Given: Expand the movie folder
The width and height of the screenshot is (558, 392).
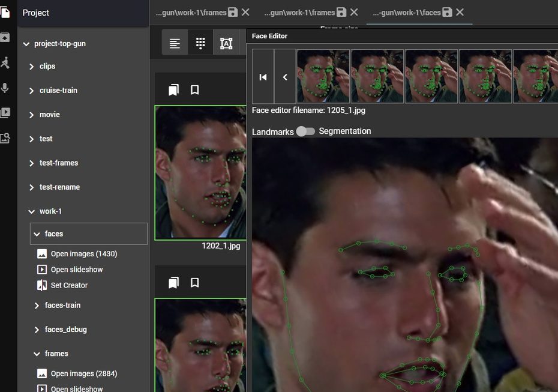Looking at the screenshot, I should click(31, 115).
